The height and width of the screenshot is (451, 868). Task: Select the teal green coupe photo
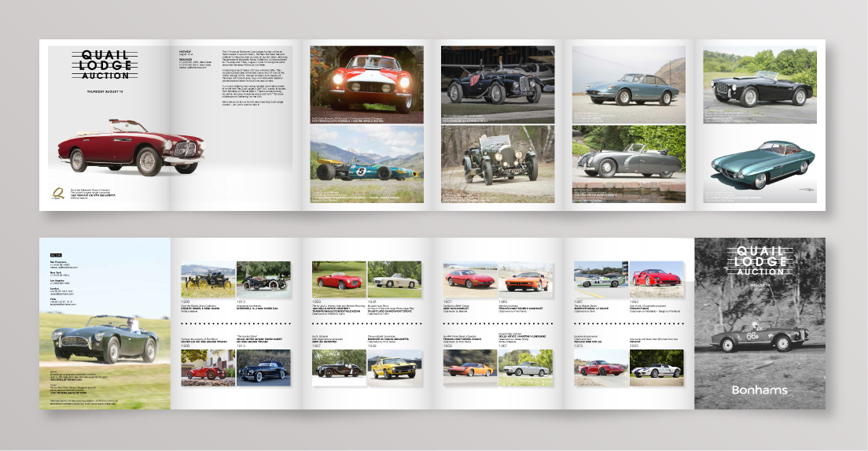point(760,165)
